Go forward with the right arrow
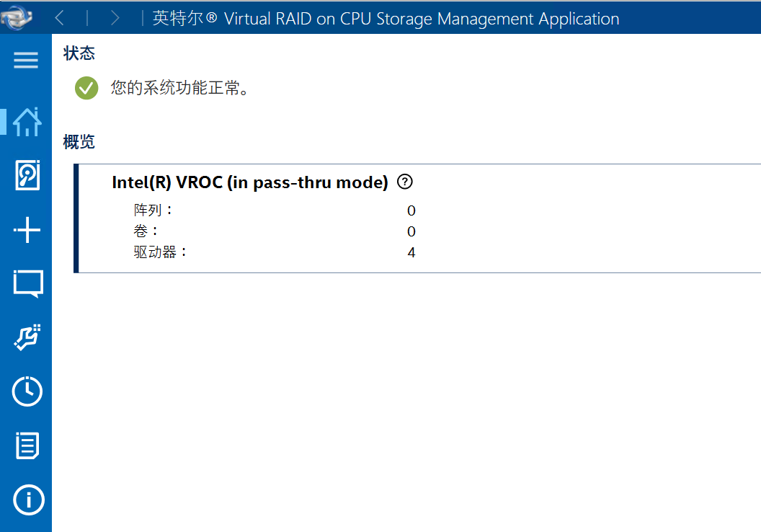This screenshot has height=532, width=761. click(x=115, y=18)
